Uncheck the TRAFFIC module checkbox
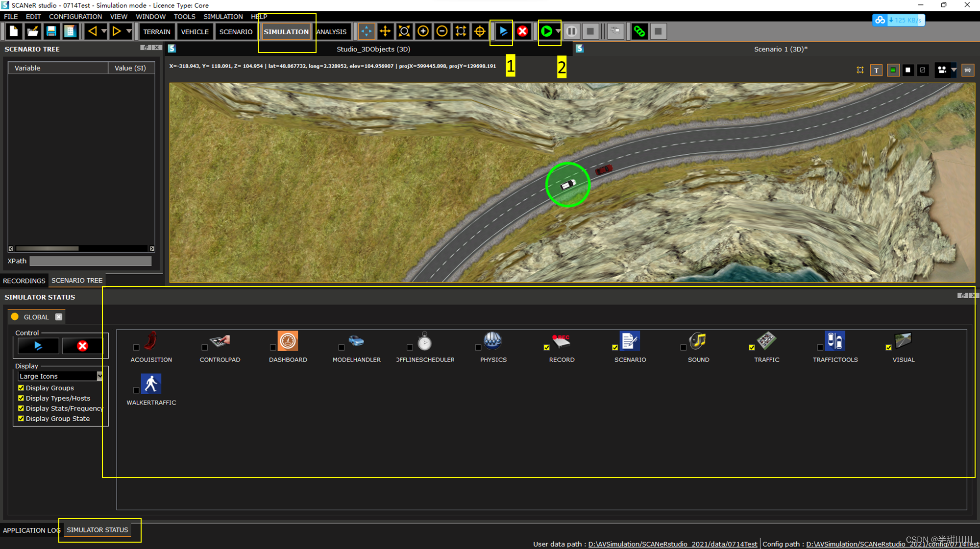980x549 pixels. pos(752,348)
